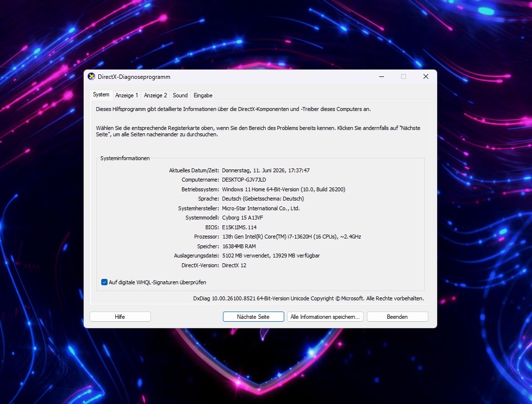Click the Systemmodell label
The image size is (532, 404).
[x=202, y=218]
